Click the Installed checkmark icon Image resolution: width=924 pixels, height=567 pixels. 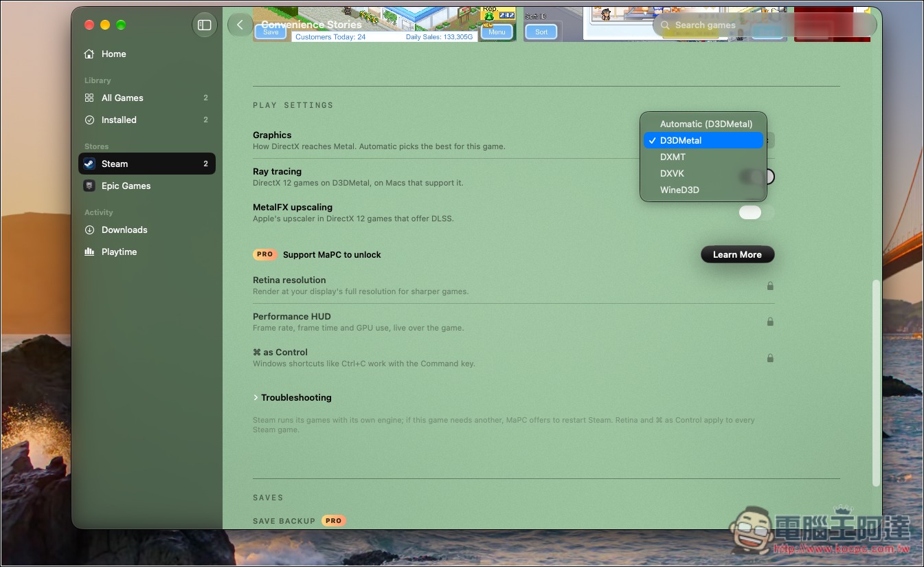[x=89, y=120]
